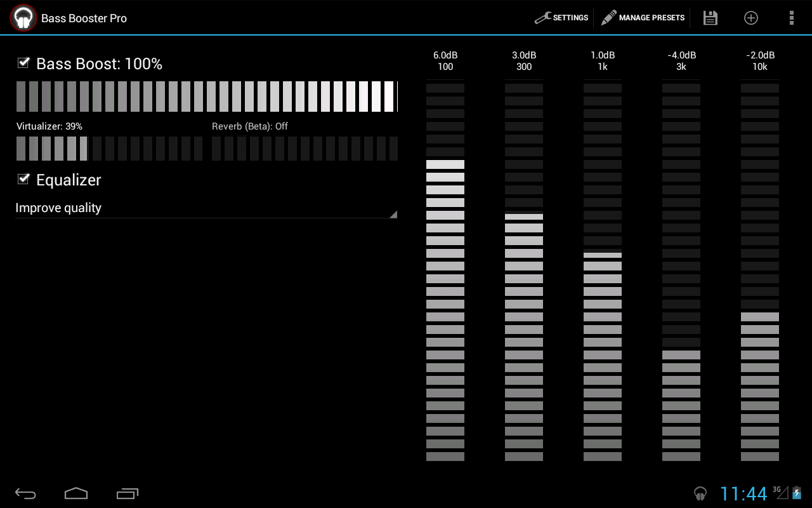The height and width of the screenshot is (508, 812).
Task: Adjust the 1k equalizer band bar
Action: [x=603, y=272]
